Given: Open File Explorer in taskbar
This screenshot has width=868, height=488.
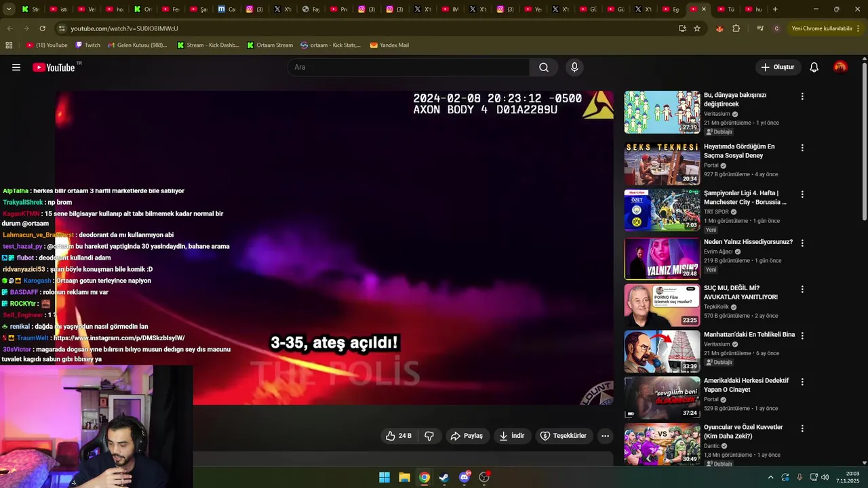Looking at the screenshot, I should (x=404, y=477).
